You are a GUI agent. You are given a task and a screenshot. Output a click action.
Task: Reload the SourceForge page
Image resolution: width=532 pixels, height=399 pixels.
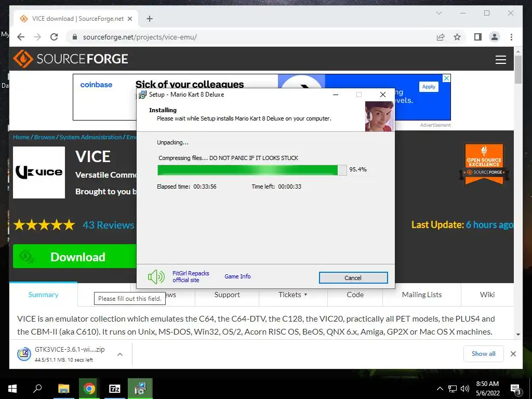point(54,37)
